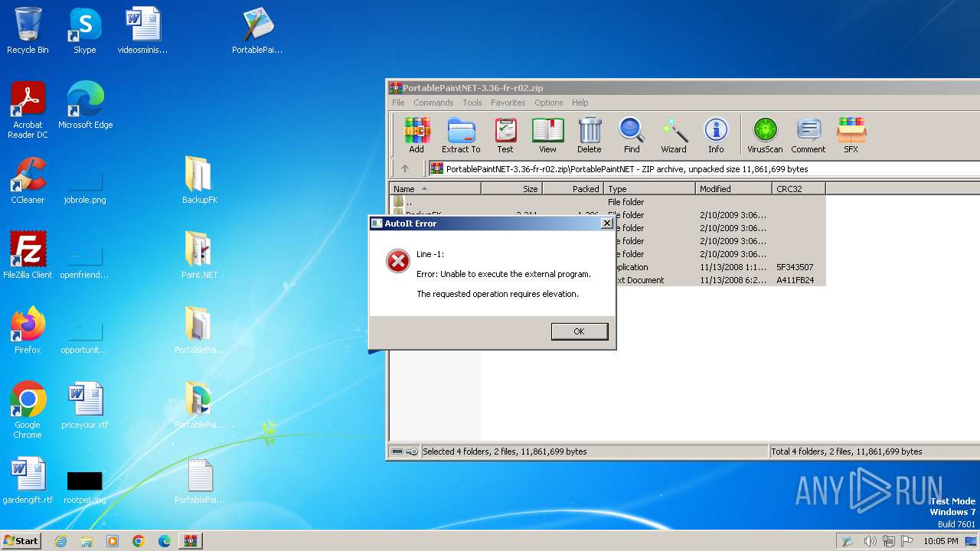This screenshot has width=980, height=551.
Task: Sort by Type column header
Action: click(x=650, y=188)
